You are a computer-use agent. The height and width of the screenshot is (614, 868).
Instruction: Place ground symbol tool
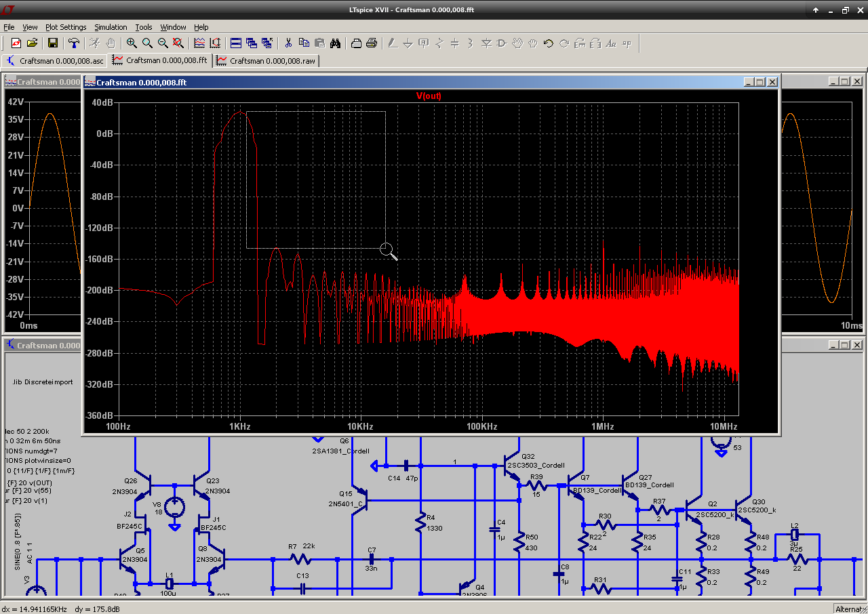408,43
